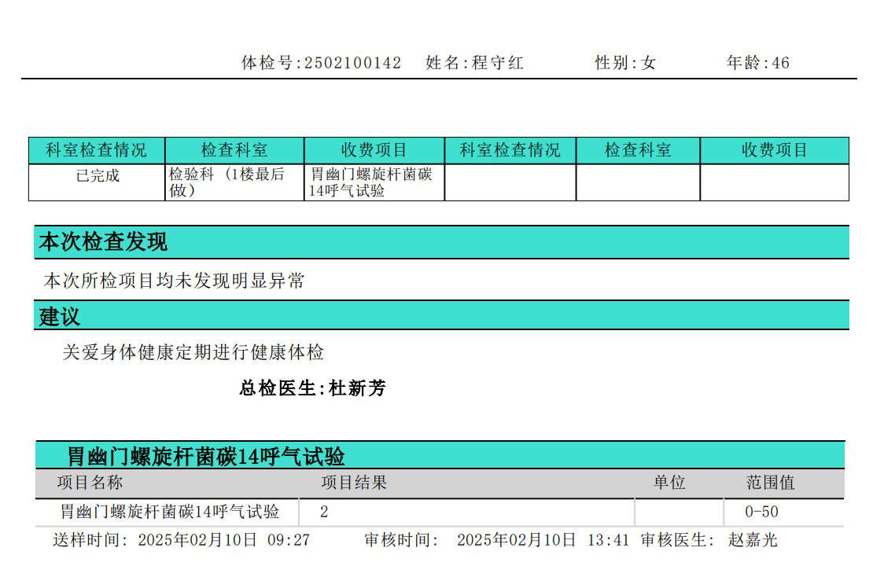Select the finding text 本次所检项目均未发现明显异常
This screenshot has width=895, height=588.
[x=175, y=281]
